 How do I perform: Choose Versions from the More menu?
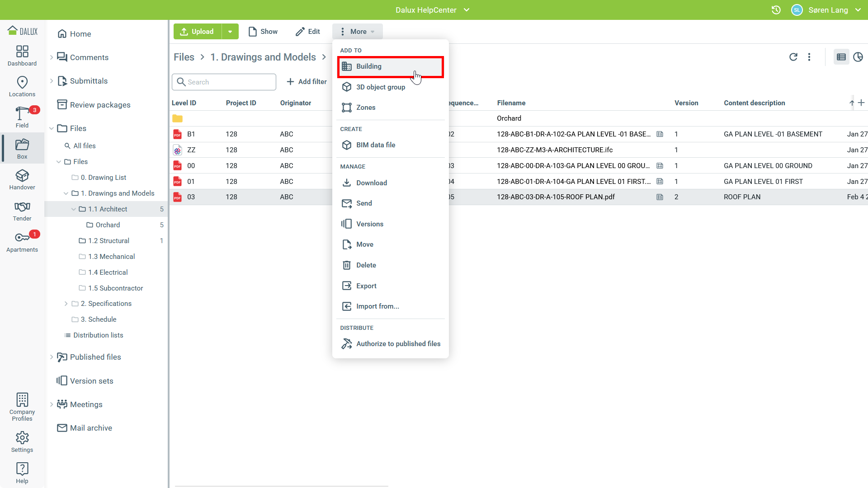click(x=369, y=224)
